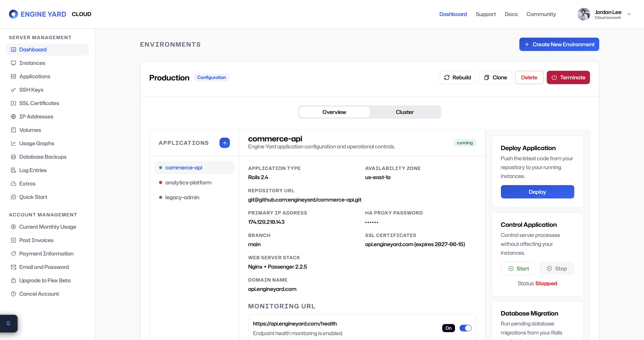Open Dashboard in the sidebar
Viewport: 644px width, 340px height.
(x=47, y=50)
